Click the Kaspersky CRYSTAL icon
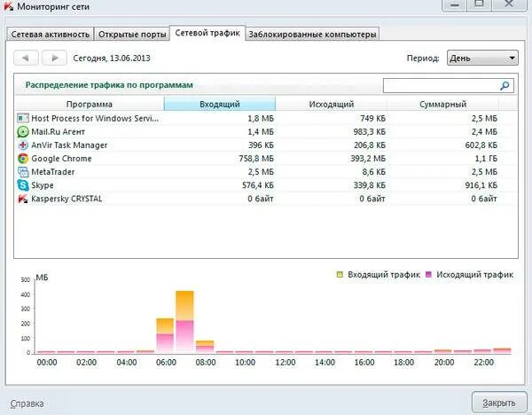 [23, 199]
